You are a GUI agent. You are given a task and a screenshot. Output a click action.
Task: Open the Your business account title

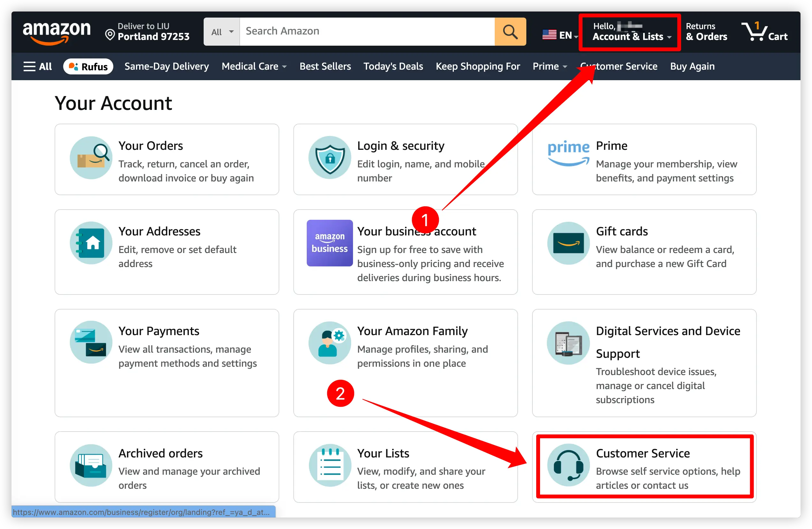coord(416,232)
